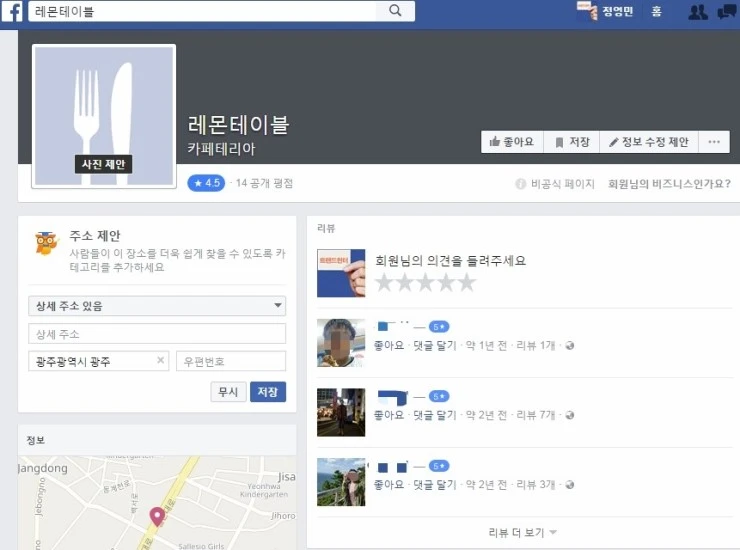Screen dimensions: 740x550
Task: Click the 카페테리아 category text
Action: (x=221, y=149)
